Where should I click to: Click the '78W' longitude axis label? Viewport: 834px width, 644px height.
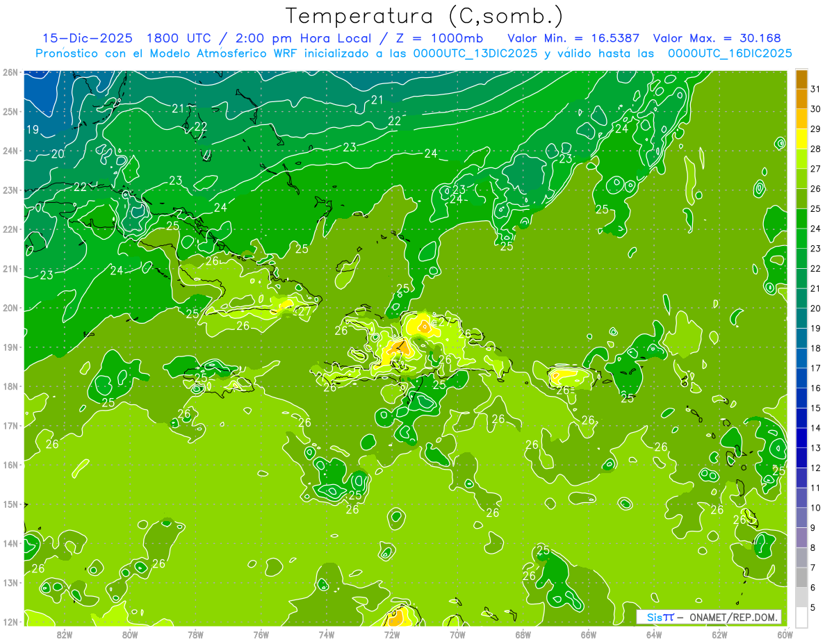pos(195,634)
